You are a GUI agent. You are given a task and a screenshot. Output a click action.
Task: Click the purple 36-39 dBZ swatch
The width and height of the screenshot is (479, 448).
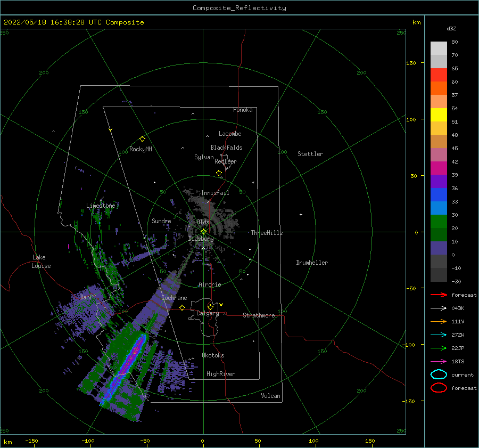pyautogui.click(x=439, y=181)
